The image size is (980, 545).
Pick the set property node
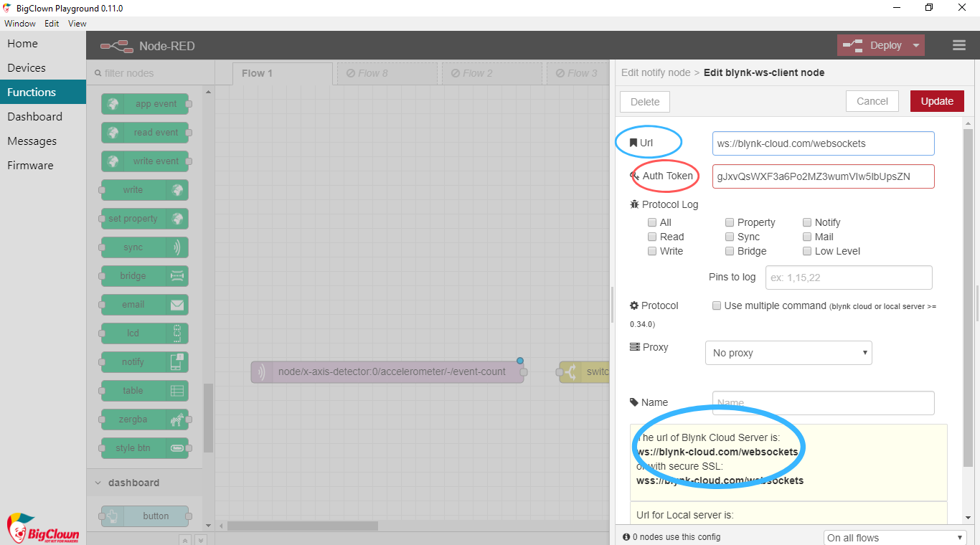click(x=145, y=219)
